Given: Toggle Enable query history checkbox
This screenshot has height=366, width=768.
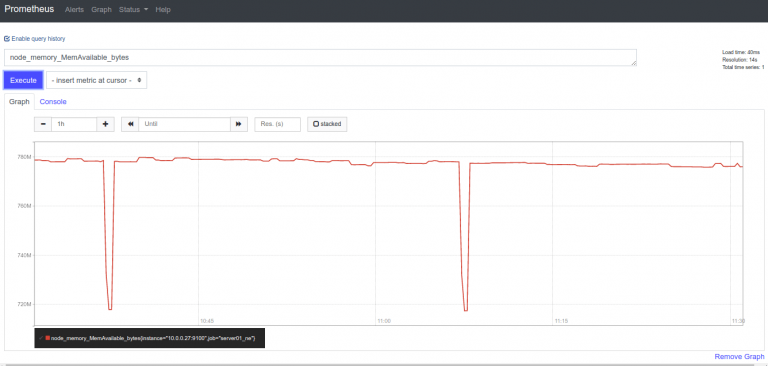Looking at the screenshot, I should (x=7, y=38).
